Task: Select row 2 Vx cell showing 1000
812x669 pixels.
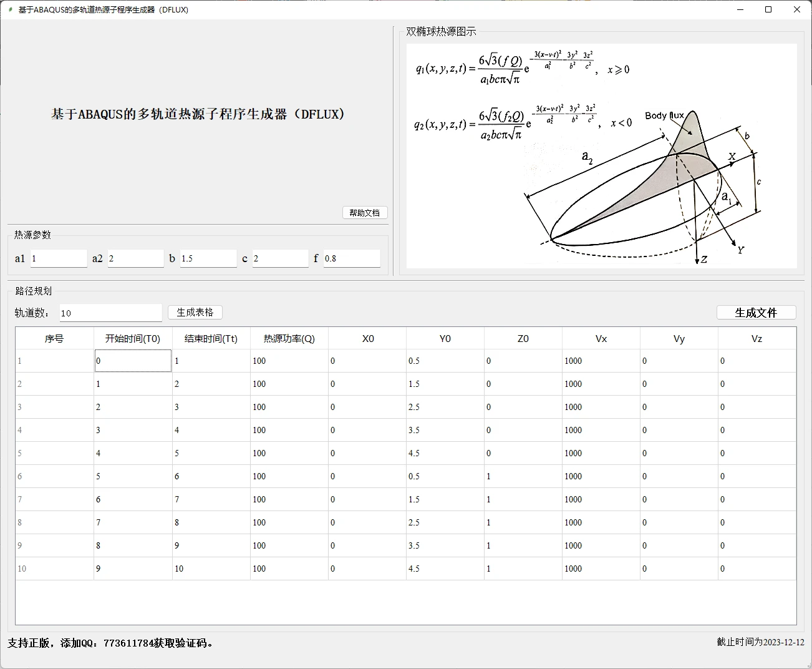Action: tap(601, 384)
